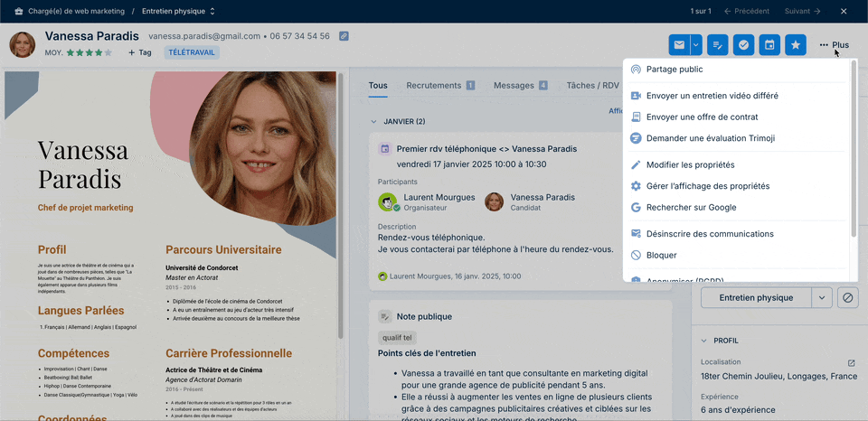Close the candidate panel with X
Viewport: 868px width, 421px height.
(x=844, y=11)
